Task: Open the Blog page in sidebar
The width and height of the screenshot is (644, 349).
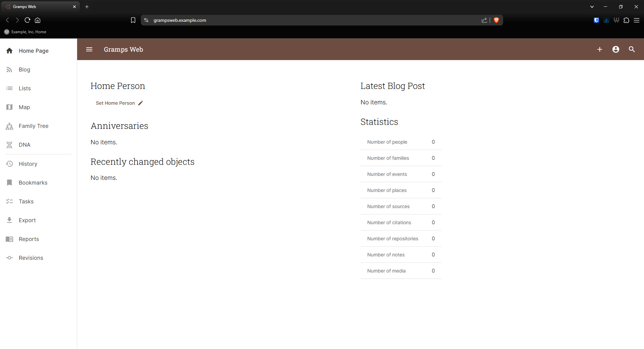Action: pyautogui.click(x=24, y=69)
